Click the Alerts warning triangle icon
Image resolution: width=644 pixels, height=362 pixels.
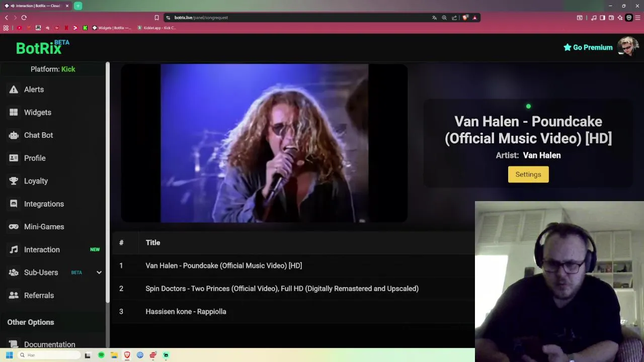14,89
